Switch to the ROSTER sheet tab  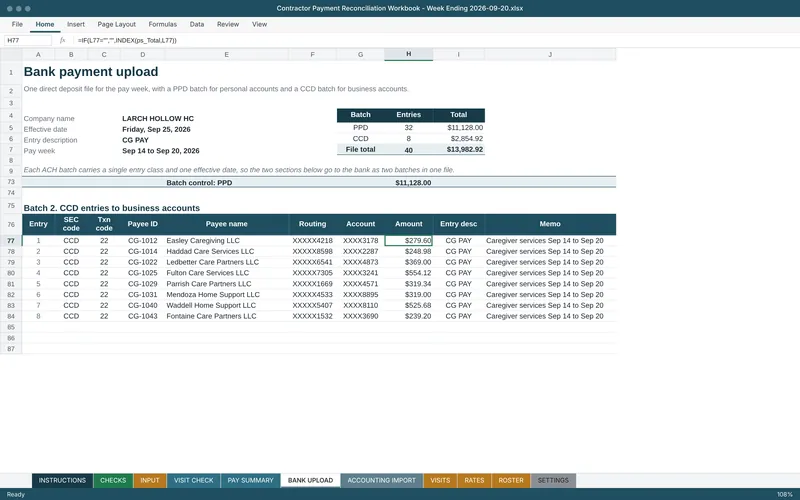(511, 480)
